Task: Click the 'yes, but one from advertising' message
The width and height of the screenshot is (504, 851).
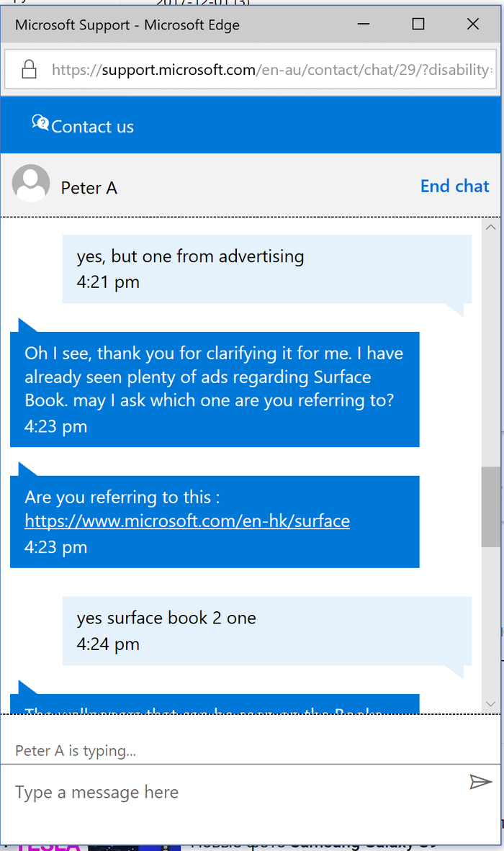Action: 190,256
